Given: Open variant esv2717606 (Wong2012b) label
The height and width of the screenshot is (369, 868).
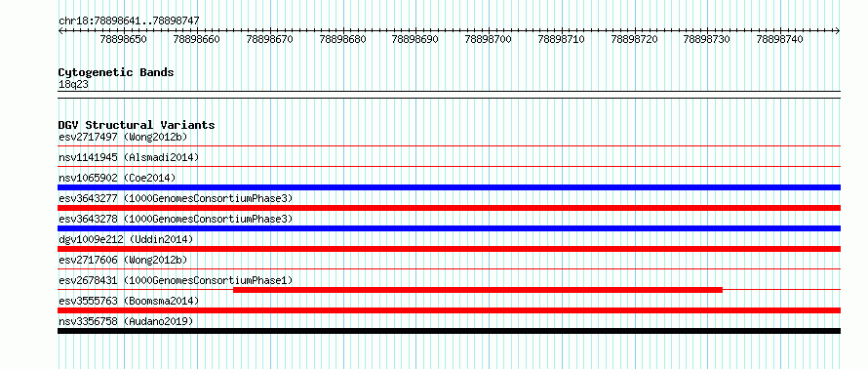Looking at the screenshot, I should tap(123, 260).
